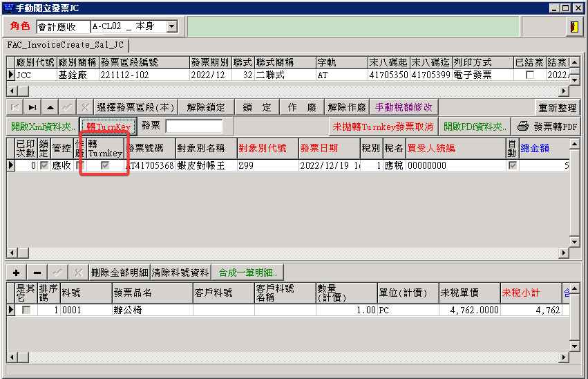Click 發票轉PDF printer button
This screenshot has width=588, height=379.
(547, 127)
